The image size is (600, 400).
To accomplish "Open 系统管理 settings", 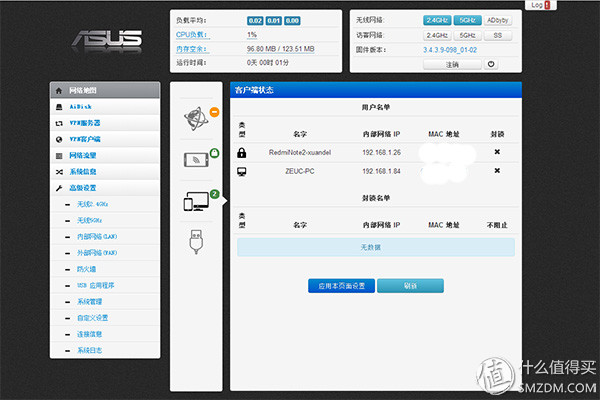I will [x=89, y=302].
